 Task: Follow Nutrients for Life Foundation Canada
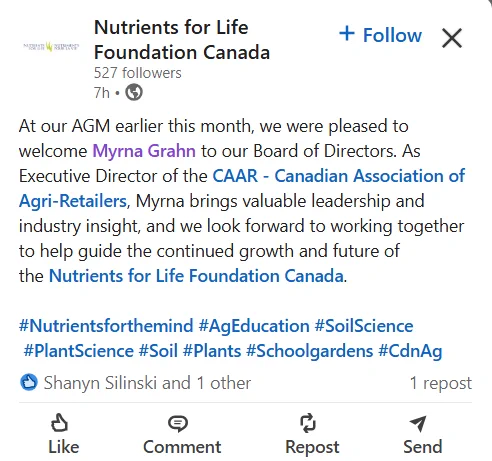pyautogui.click(x=380, y=35)
